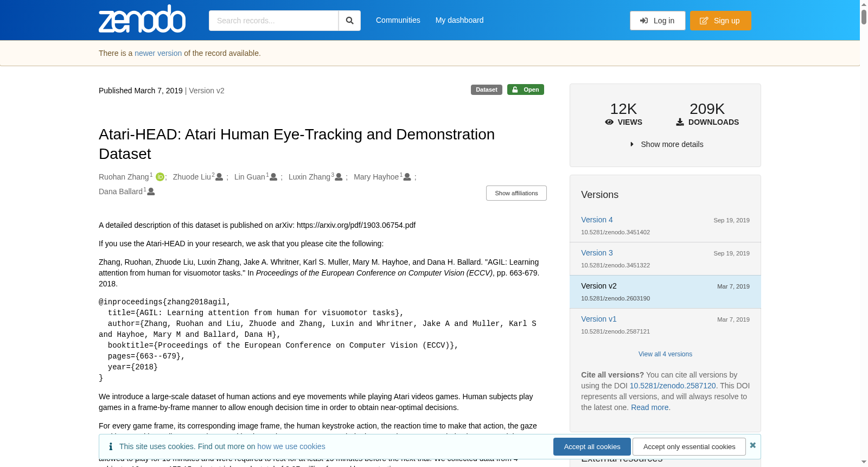Click the green Open access badge
The image size is (868, 467).
[526, 89]
